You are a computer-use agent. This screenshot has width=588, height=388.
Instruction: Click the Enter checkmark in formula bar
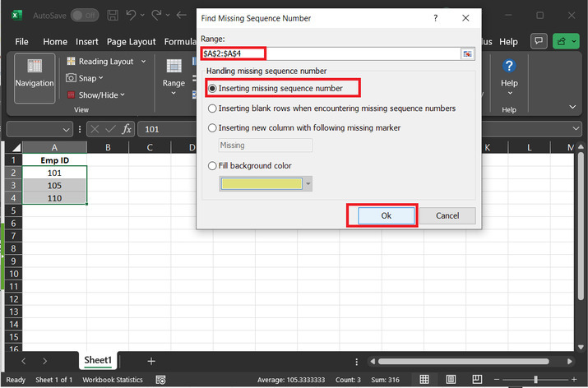point(110,129)
